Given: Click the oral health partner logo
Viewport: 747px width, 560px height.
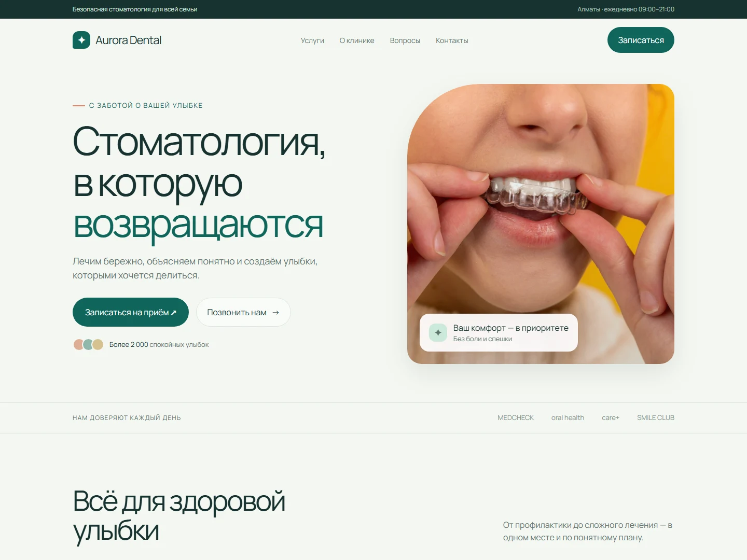Looking at the screenshot, I should (568, 417).
